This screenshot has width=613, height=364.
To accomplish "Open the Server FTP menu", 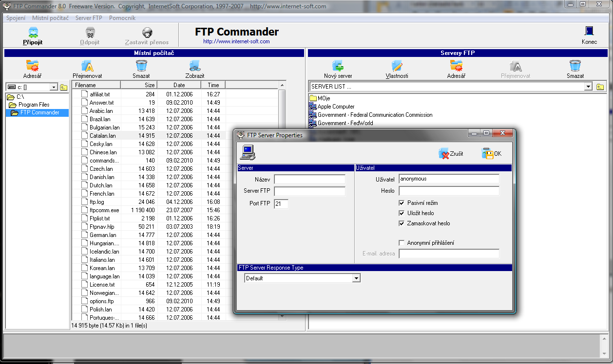I will click(x=89, y=18).
